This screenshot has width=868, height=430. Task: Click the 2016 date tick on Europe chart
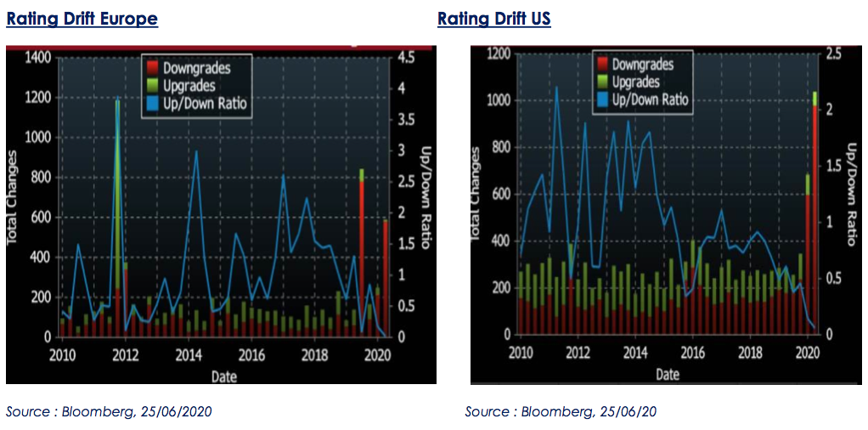coord(251,354)
